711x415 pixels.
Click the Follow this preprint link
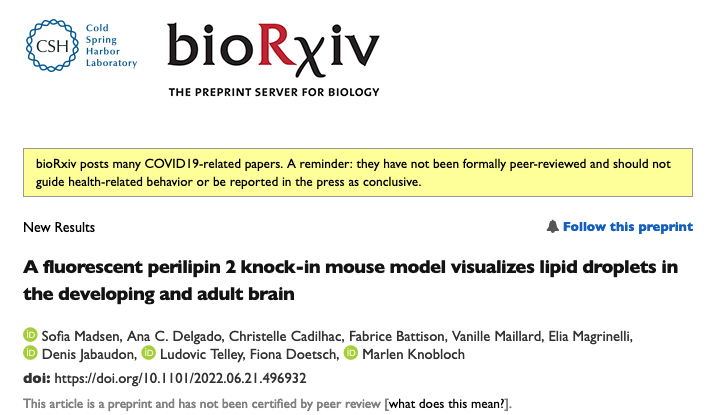pyautogui.click(x=627, y=227)
